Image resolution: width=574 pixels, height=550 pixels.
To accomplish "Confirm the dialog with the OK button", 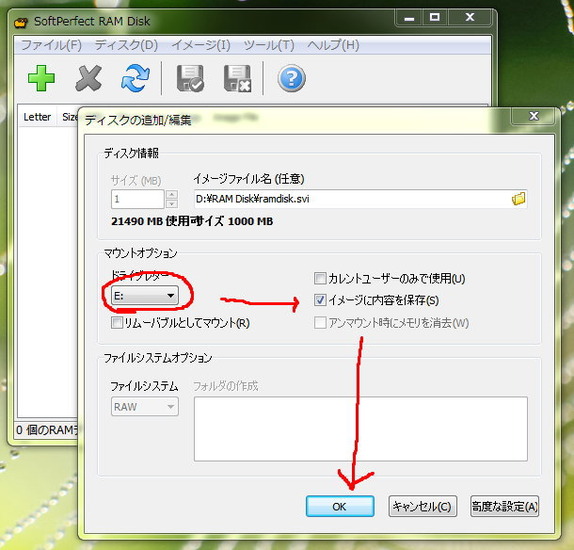I will (340, 506).
